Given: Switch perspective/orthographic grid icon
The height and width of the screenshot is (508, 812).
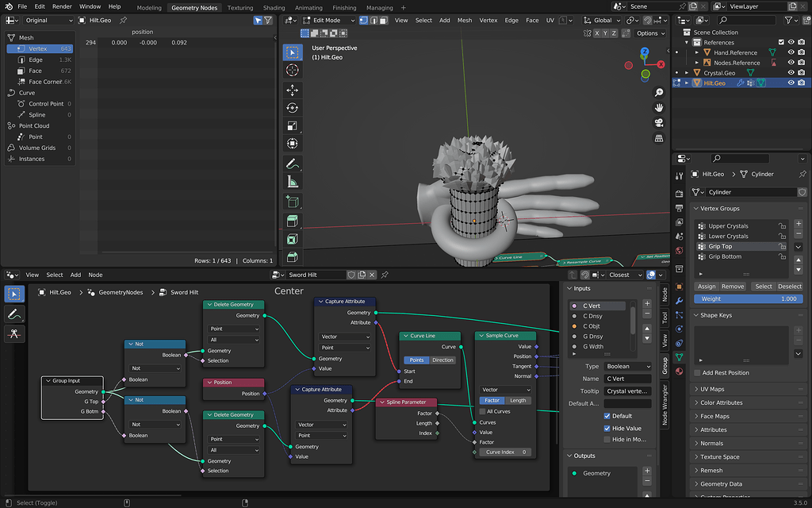Looking at the screenshot, I should [659, 138].
